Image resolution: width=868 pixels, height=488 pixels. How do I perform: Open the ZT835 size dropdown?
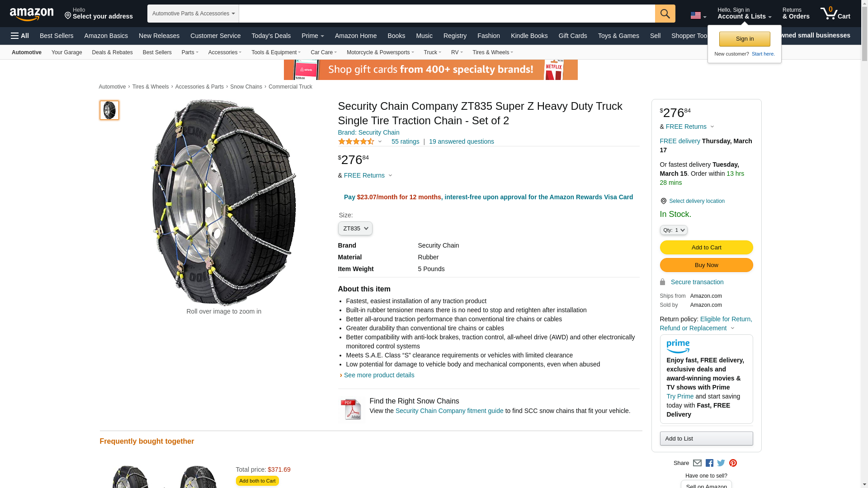[x=355, y=229]
